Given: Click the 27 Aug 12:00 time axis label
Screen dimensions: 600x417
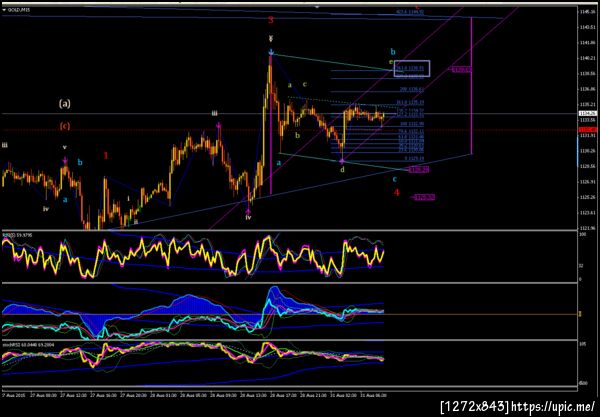Looking at the screenshot, I should point(72,395).
